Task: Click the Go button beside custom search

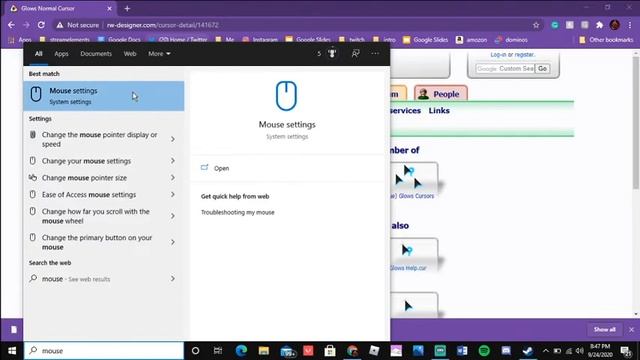Action: [542, 69]
